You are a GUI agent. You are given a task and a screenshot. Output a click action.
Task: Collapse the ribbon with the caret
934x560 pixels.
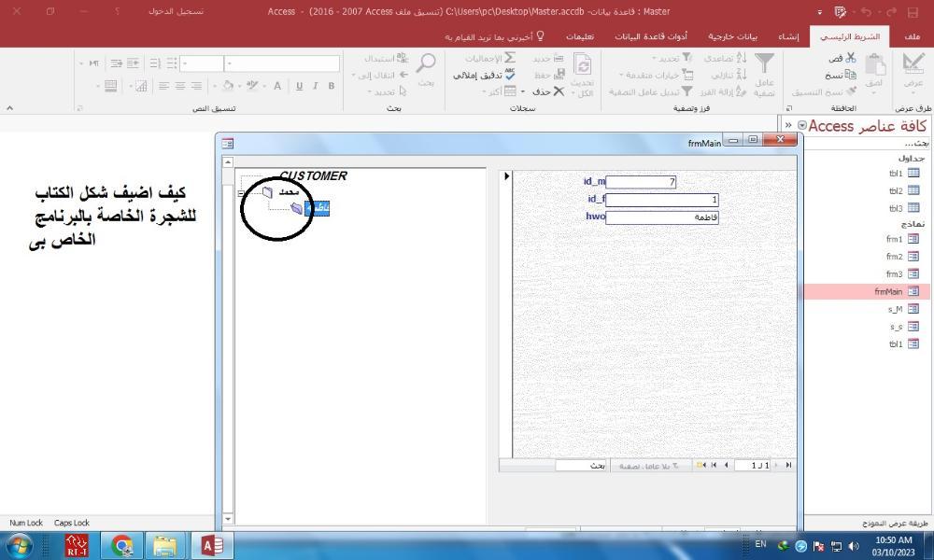click(9, 108)
